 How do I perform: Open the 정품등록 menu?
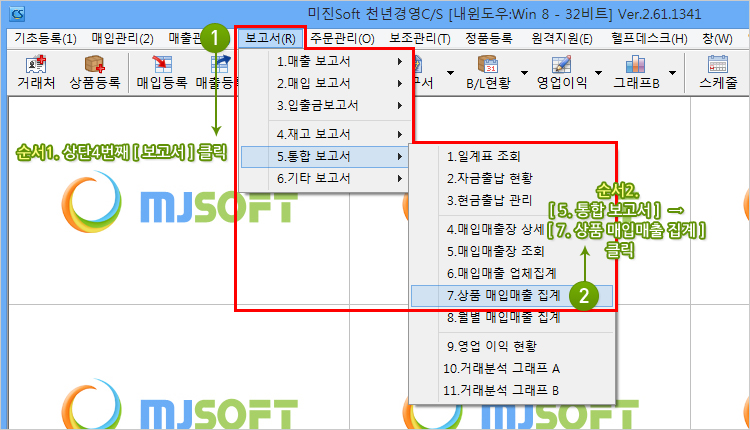(x=488, y=38)
